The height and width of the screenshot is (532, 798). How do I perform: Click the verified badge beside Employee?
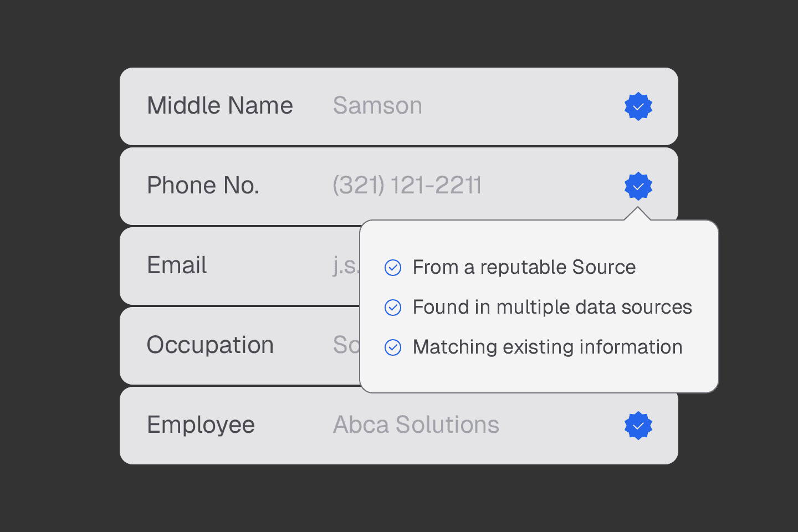click(x=638, y=426)
